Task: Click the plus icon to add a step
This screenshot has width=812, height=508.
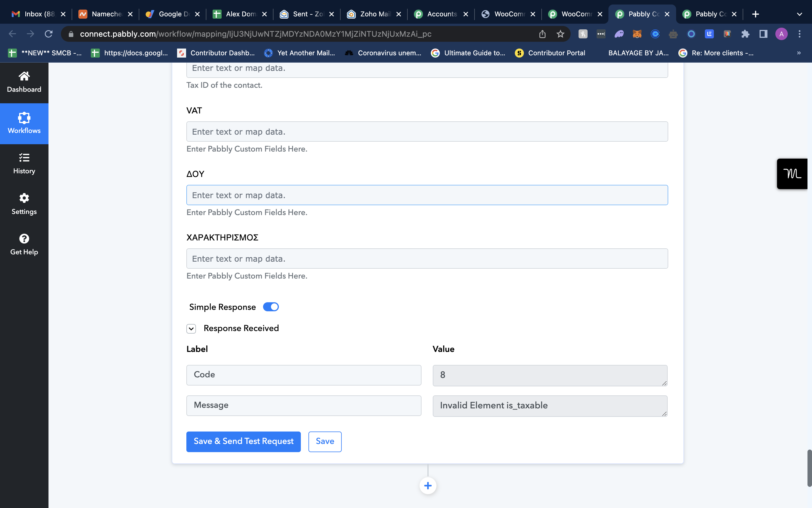Action: click(428, 485)
